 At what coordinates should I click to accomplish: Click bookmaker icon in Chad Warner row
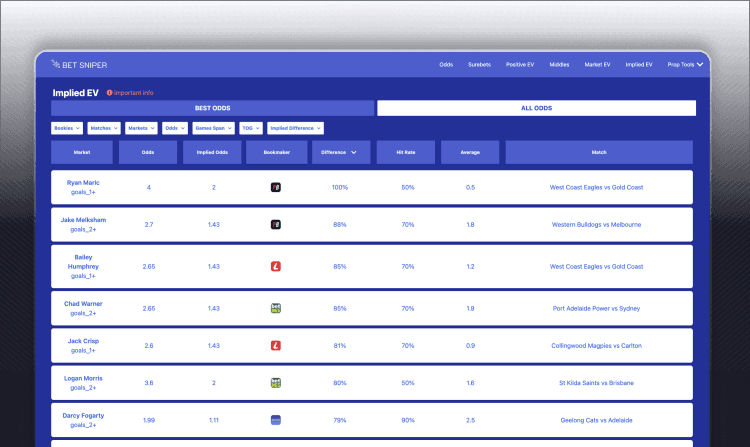276,308
